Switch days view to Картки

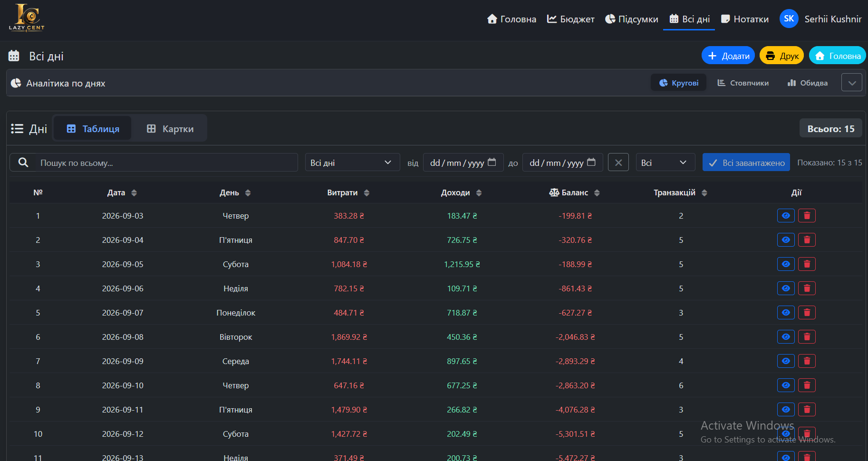170,128
